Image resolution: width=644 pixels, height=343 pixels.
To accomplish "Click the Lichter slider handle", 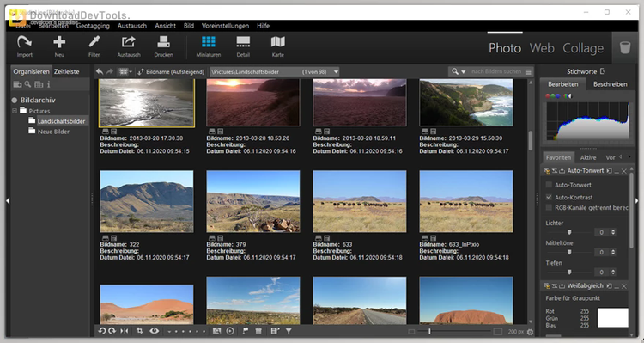I will pos(569,232).
